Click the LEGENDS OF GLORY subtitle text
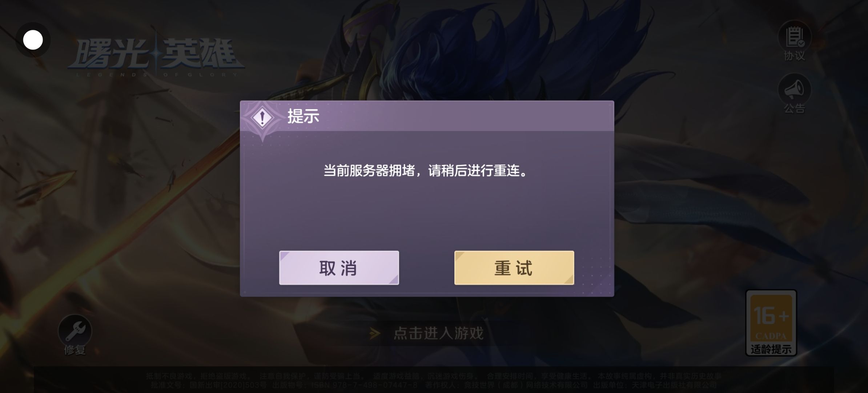868x393 pixels. click(157, 75)
